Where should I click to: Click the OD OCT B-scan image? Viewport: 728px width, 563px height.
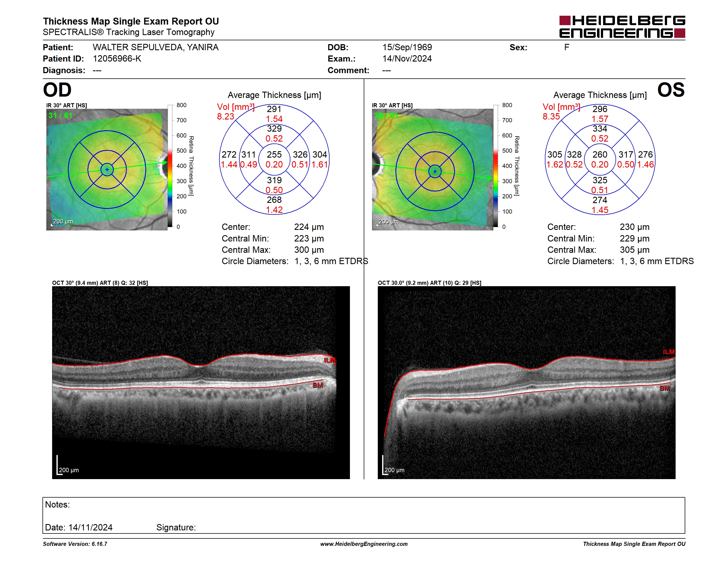201,383
